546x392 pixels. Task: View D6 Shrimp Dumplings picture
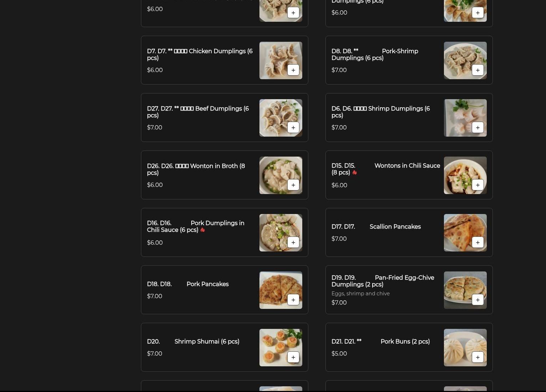coord(465,118)
